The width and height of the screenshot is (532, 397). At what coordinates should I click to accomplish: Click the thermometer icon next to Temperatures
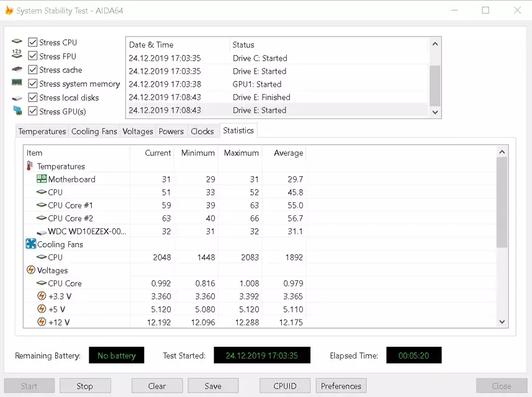click(x=30, y=166)
